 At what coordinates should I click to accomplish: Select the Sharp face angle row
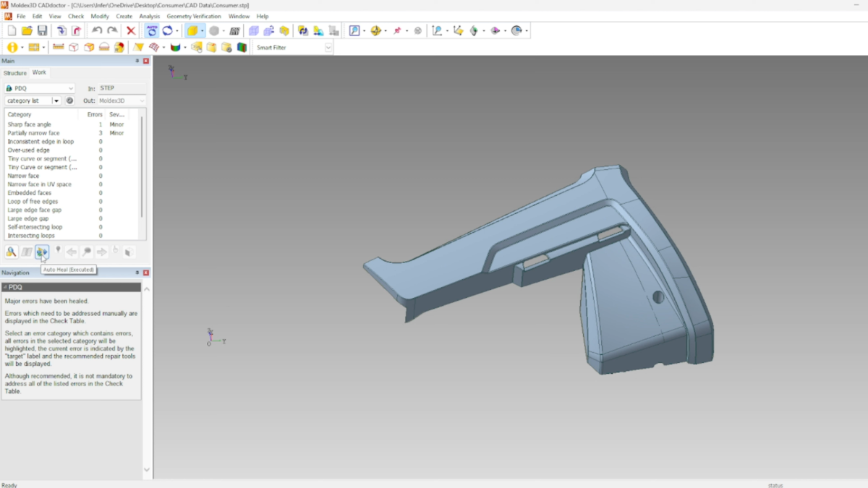(72, 124)
